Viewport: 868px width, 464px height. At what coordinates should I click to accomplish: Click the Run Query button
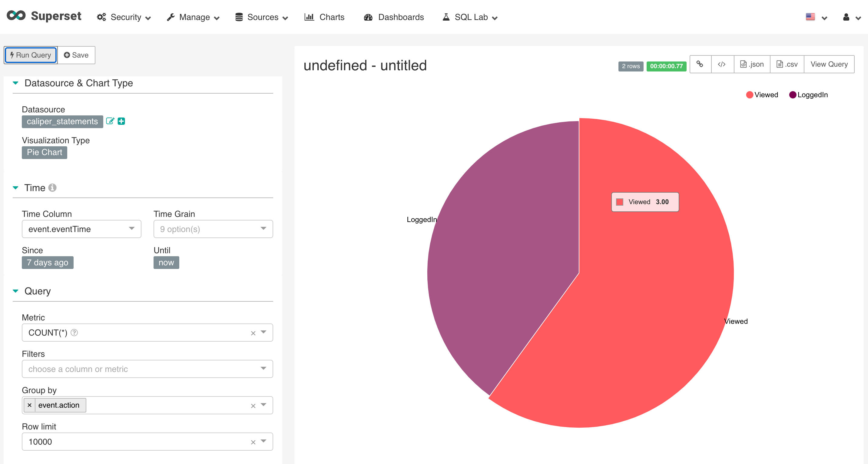point(31,55)
